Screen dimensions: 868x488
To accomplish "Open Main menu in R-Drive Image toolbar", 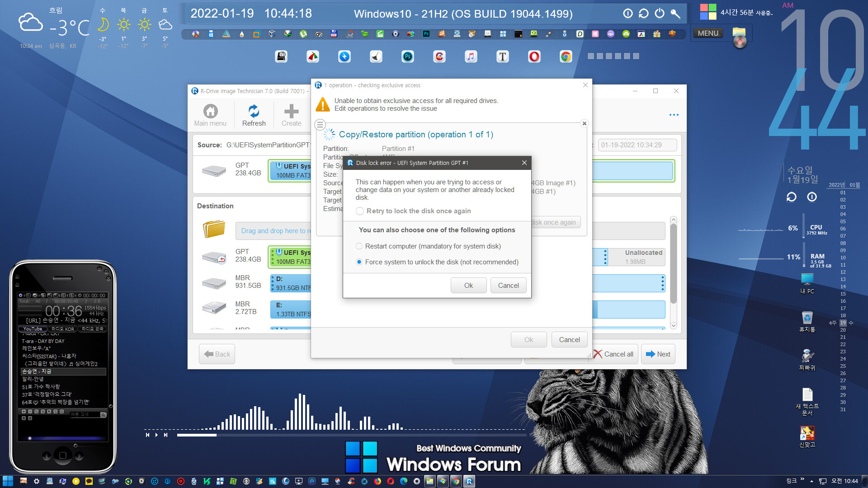I will (x=210, y=115).
